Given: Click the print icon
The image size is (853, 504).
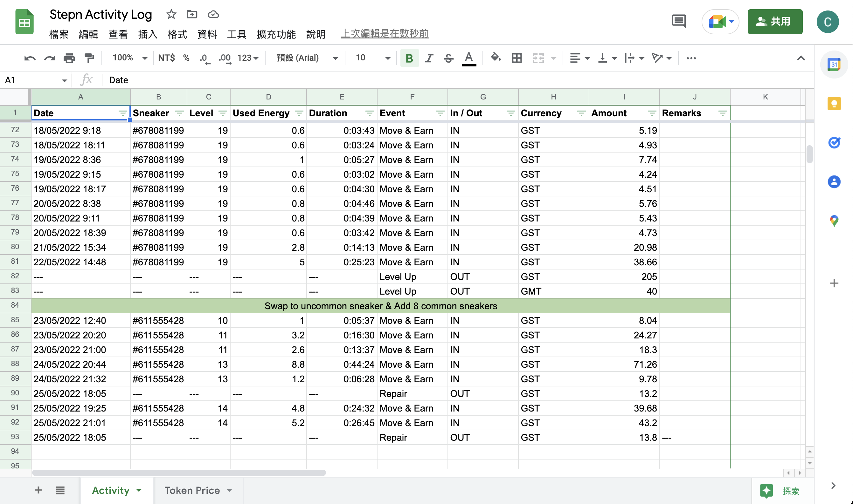Looking at the screenshot, I should (69, 58).
